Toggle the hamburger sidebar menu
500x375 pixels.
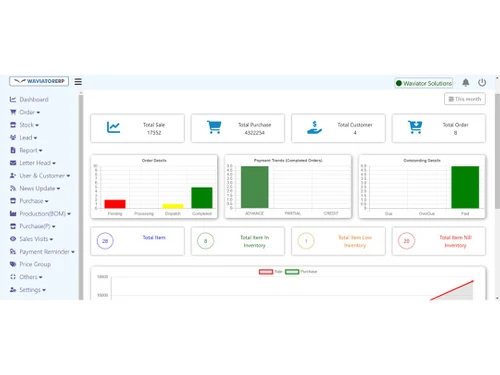78,82
